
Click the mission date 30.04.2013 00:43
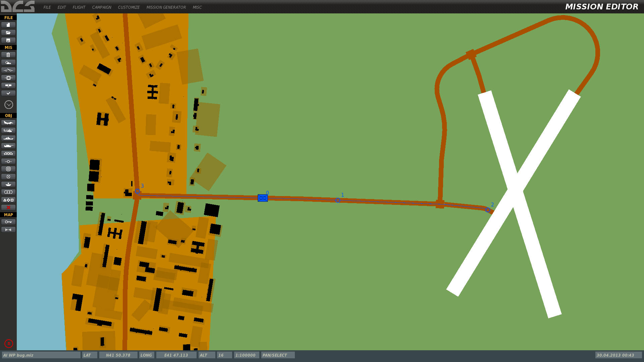619,355
